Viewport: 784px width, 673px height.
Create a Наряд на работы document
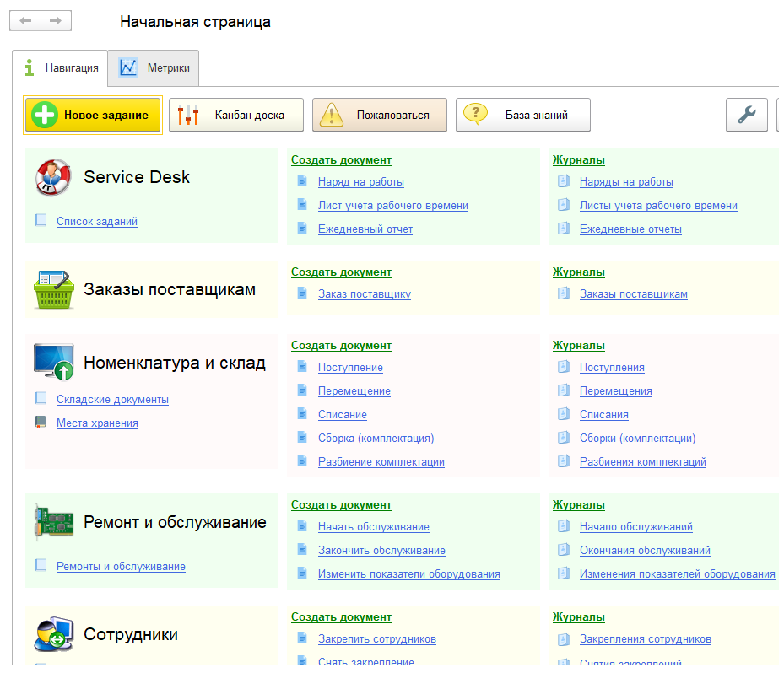(360, 181)
